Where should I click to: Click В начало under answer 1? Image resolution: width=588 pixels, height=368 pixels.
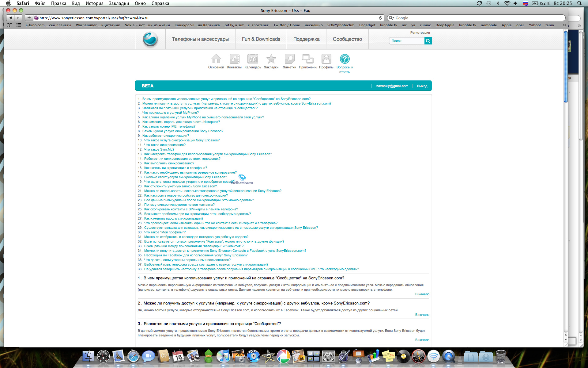pyautogui.click(x=422, y=294)
